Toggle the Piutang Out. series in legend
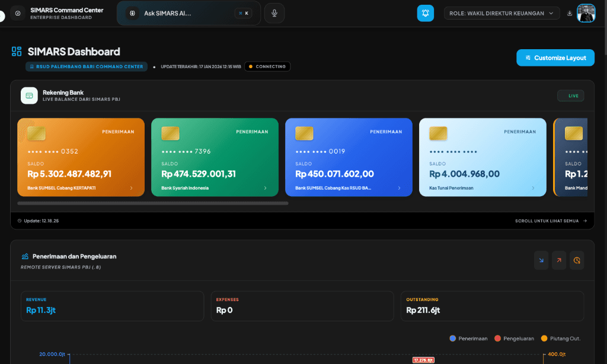This screenshot has width=607, height=364. click(x=560, y=339)
